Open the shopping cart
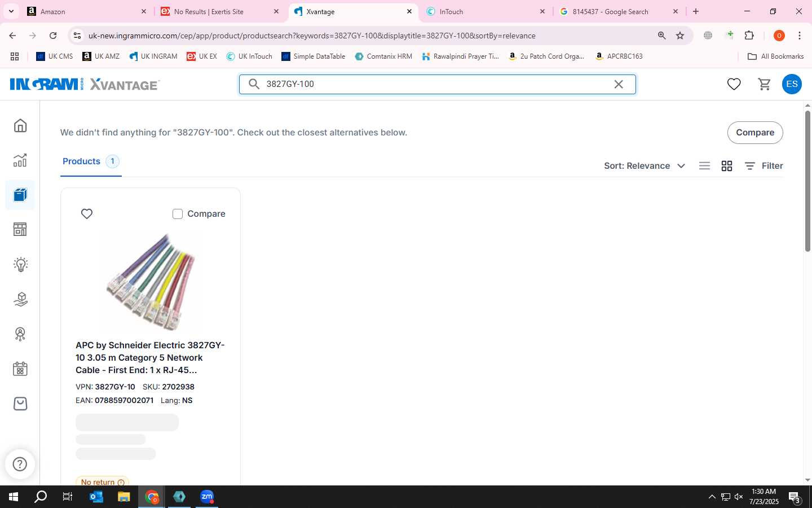 pyautogui.click(x=765, y=84)
